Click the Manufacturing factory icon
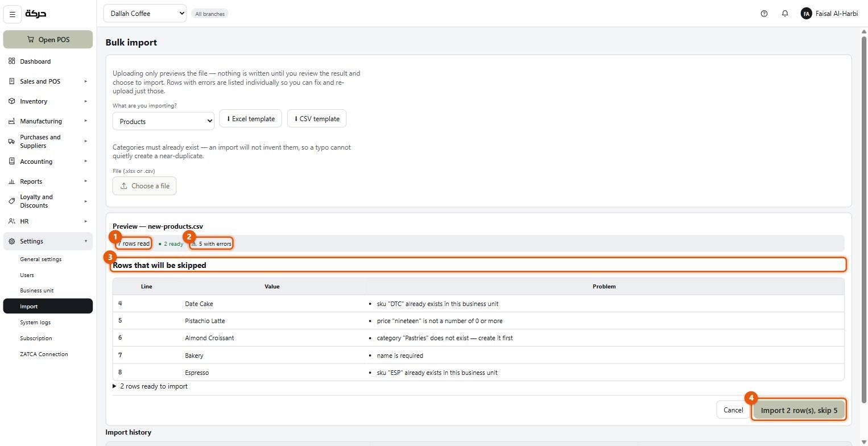Screen dimensions: 868x446 point(11,121)
